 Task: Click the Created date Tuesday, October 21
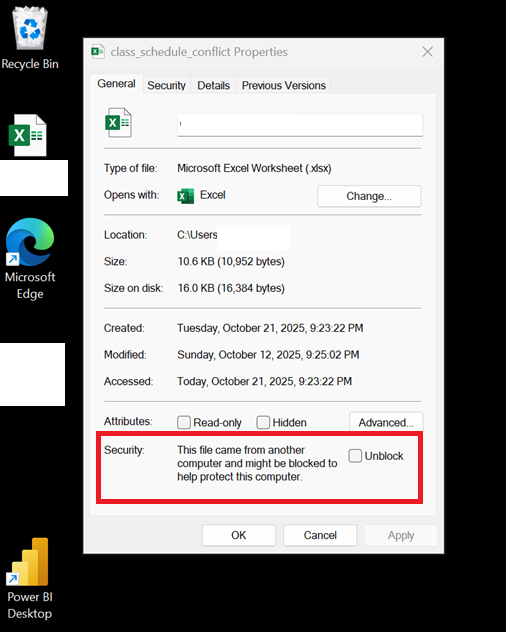tap(270, 328)
